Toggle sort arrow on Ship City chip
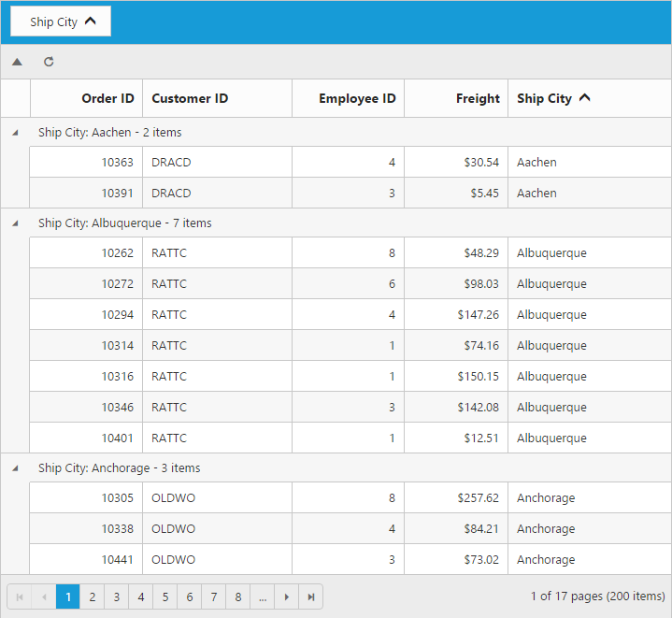The width and height of the screenshot is (672, 618). 91,21
